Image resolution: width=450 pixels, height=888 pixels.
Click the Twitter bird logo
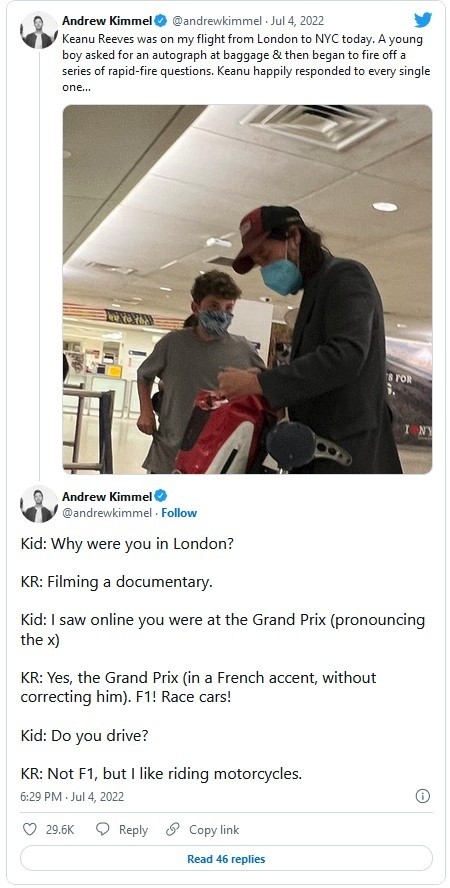(x=422, y=20)
